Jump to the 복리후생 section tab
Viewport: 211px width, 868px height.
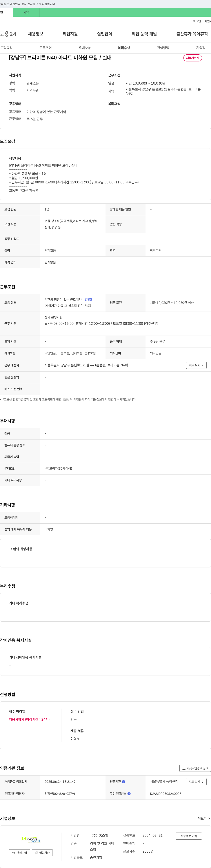point(124,48)
